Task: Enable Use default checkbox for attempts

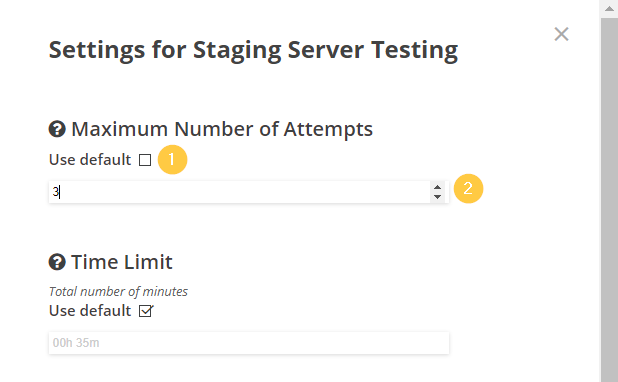Action: (145, 160)
